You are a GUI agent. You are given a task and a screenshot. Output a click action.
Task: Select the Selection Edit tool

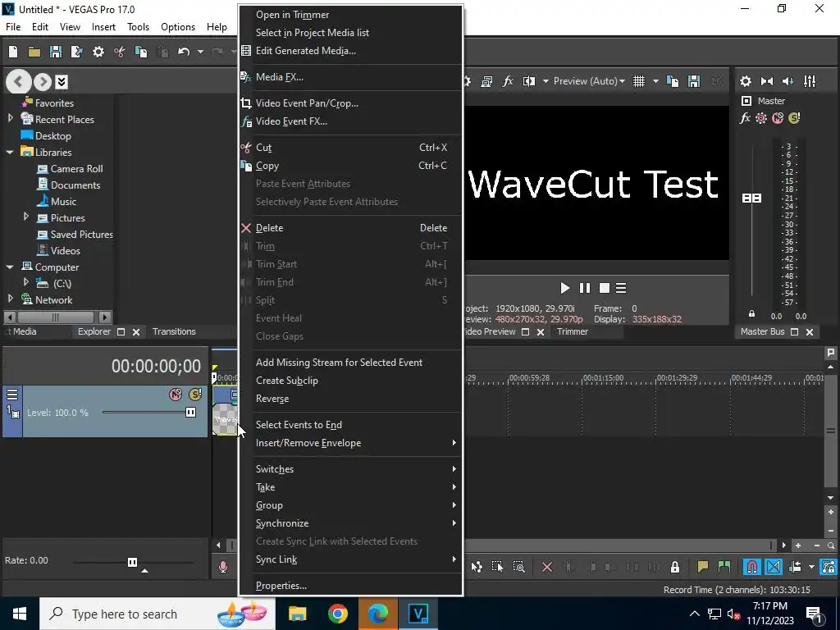[x=498, y=567]
